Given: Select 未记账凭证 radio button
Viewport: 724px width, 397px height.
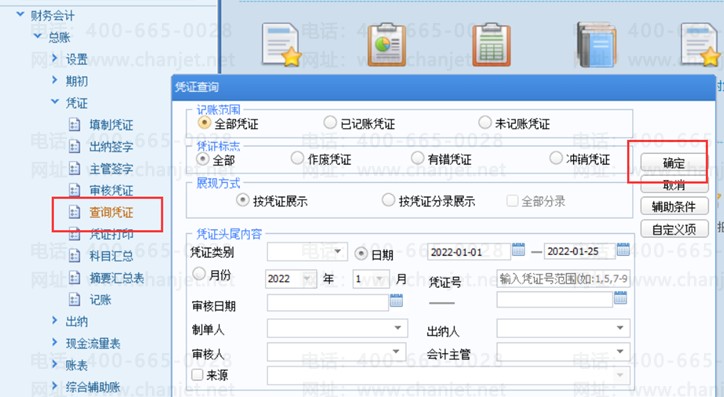Looking at the screenshot, I should tap(484, 122).
